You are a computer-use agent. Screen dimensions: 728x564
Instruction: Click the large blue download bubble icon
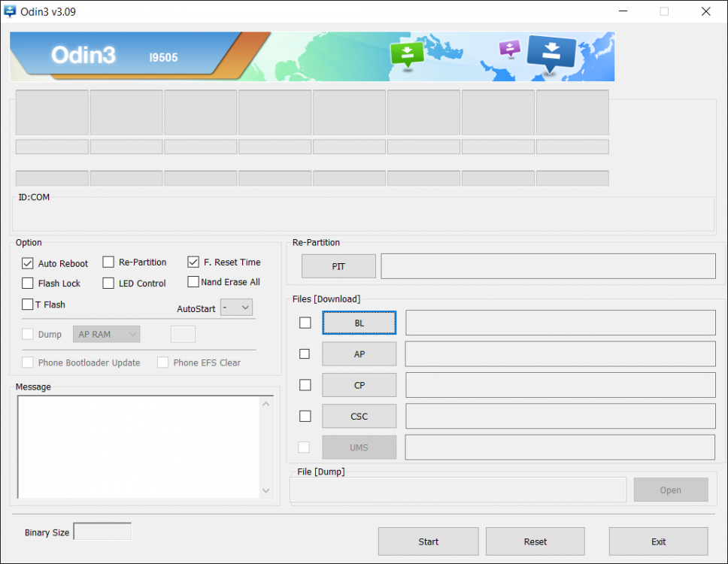(551, 53)
